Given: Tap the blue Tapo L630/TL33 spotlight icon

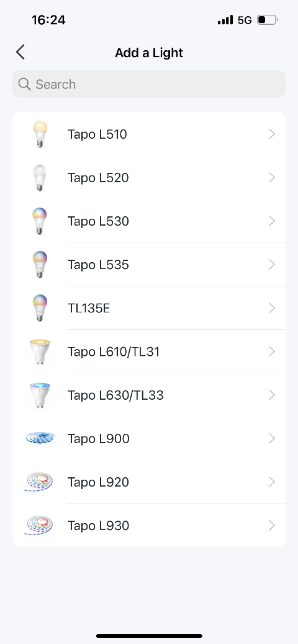Looking at the screenshot, I should click(40, 395).
